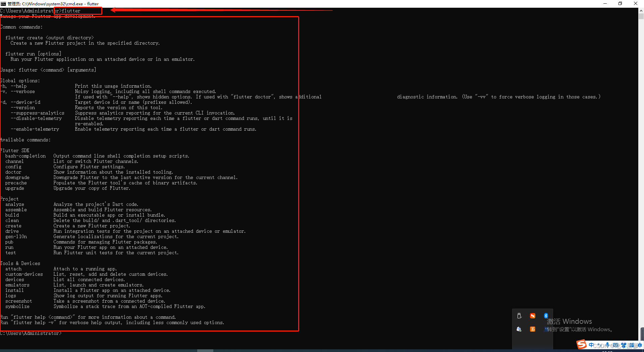Minimize the cmd.exe window
Screen dimensions: 644x352
(x=605, y=4)
